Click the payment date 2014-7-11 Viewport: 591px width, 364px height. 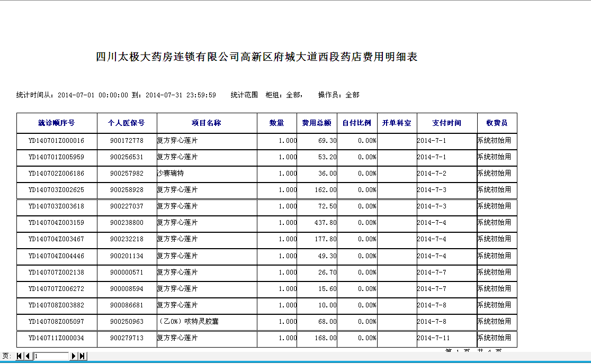pyautogui.click(x=433, y=338)
